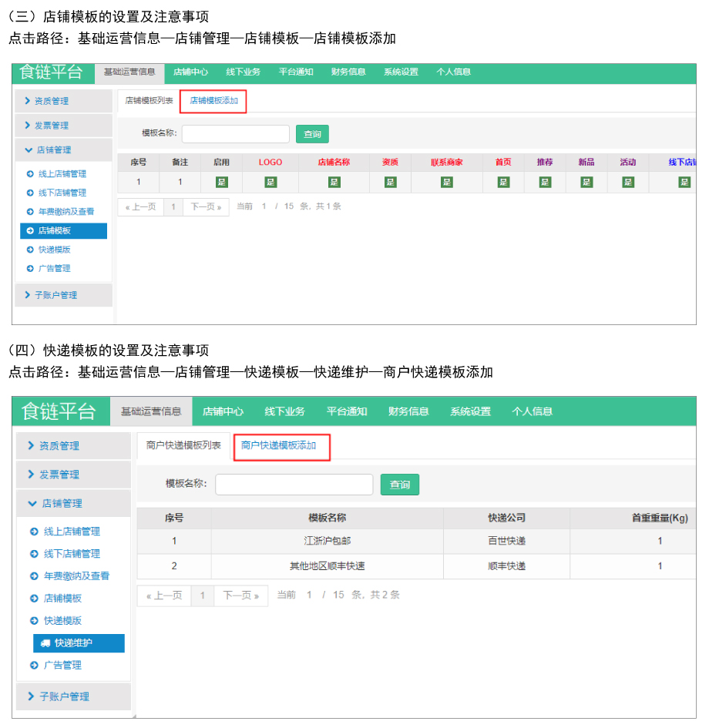Click the 是 icon under the LOGO column
Viewport: 709px width, 728px height.
[x=270, y=182]
